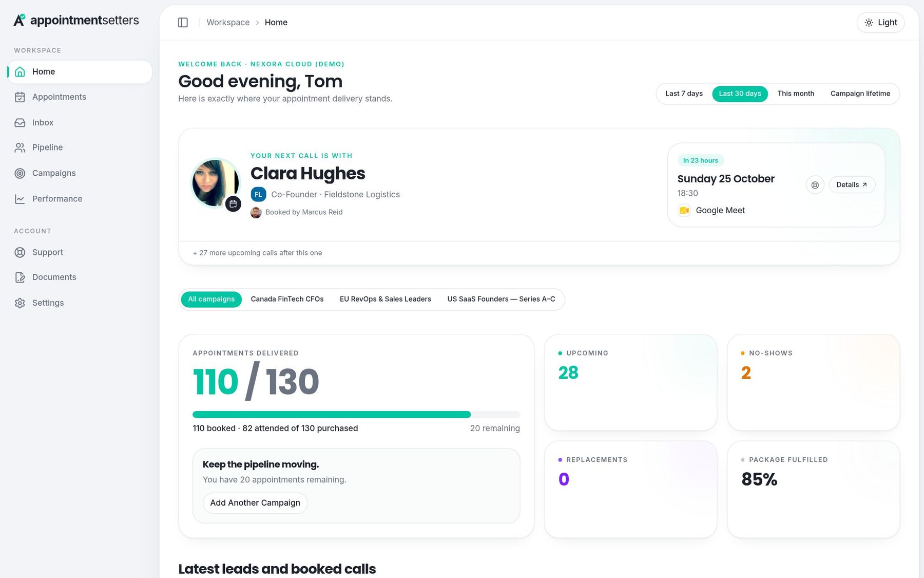Screen dimensions: 924x578
Task: Click Home breadcrumb
Action: (276, 23)
